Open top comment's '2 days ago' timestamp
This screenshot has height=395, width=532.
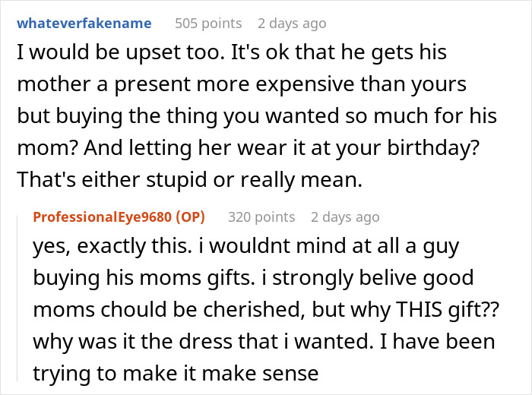(292, 23)
